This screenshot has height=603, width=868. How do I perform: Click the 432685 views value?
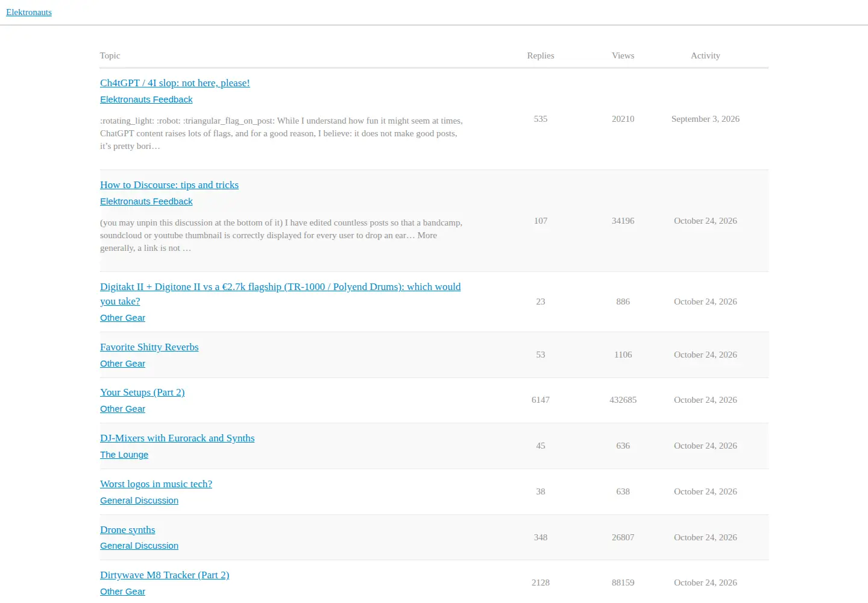coord(623,400)
